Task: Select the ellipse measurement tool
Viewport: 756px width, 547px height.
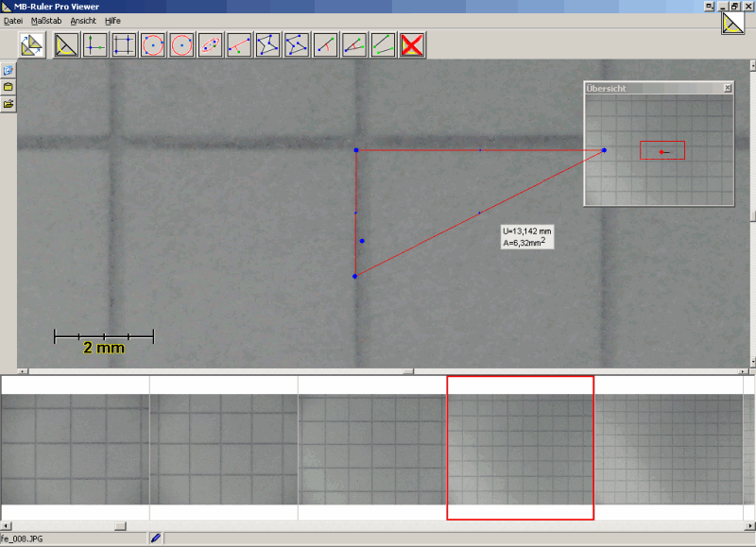Action: tap(211, 44)
